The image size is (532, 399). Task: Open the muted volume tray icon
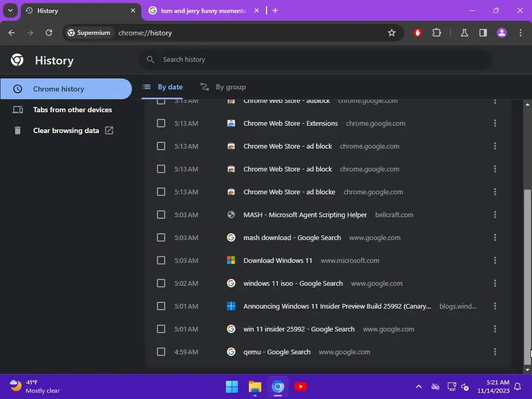465,387
